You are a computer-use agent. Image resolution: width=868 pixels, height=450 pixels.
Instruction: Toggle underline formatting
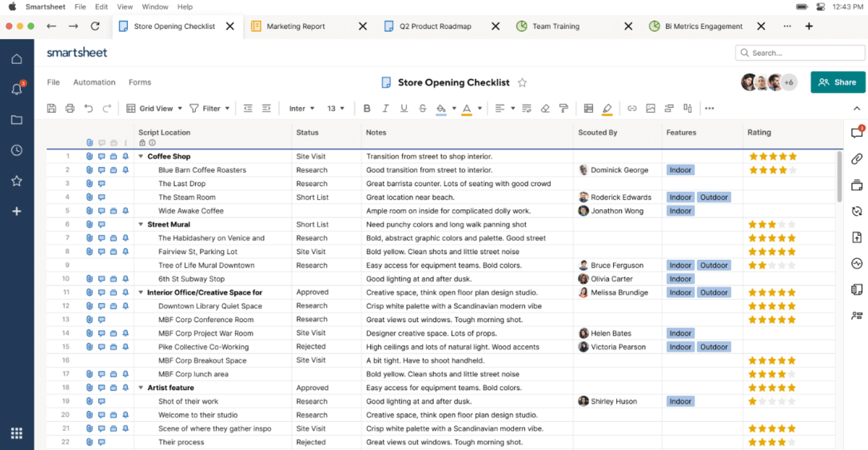click(x=404, y=109)
